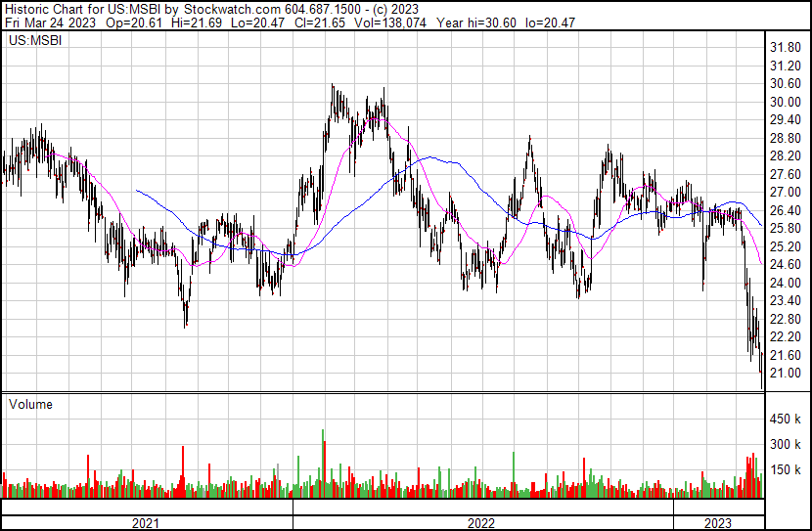The height and width of the screenshot is (531, 812).
Task: Click the Volume panel label
Action: click(x=31, y=404)
